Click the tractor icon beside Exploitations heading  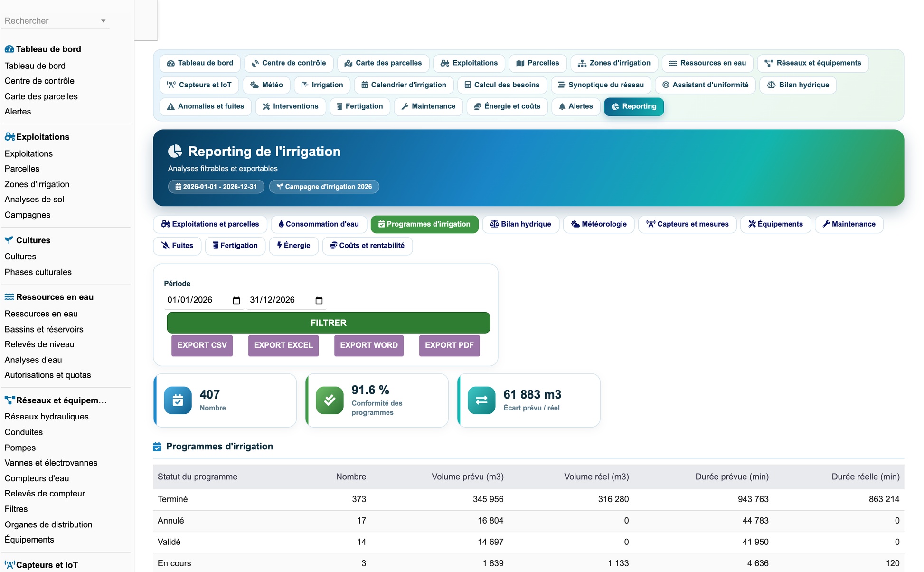[x=9, y=137]
